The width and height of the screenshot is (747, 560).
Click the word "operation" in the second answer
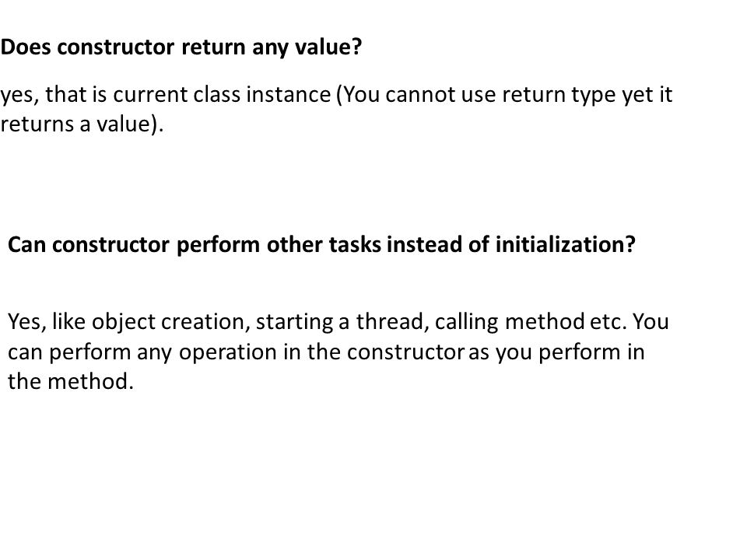[x=228, y=352]
